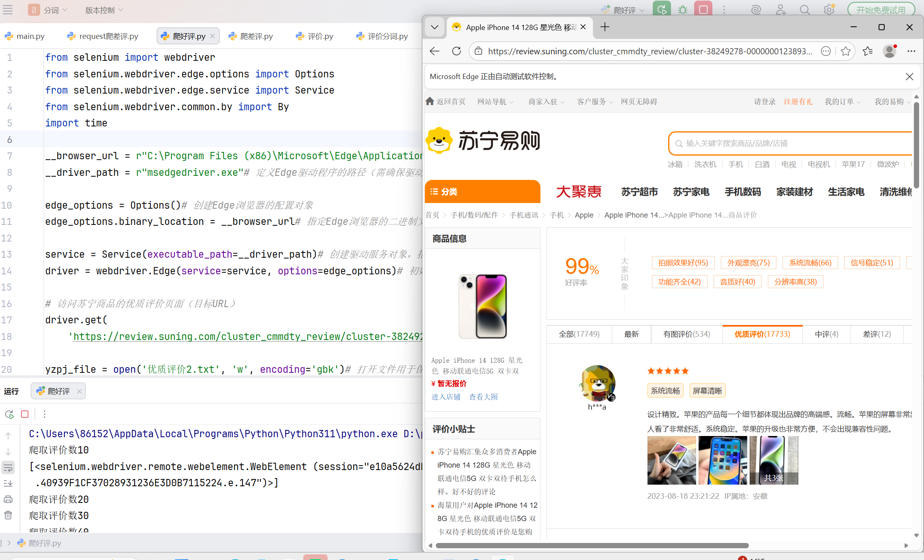Close the 爬好评.py editor tab
Image resolution: width=924 pixels, height=560 pixels.
coord(212,36)
